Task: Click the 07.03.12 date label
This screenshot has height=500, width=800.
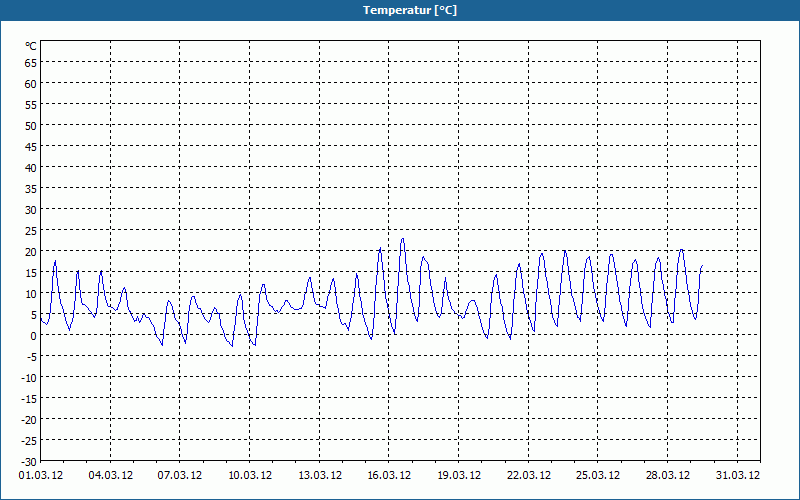Action: click(x=180, y=476)
